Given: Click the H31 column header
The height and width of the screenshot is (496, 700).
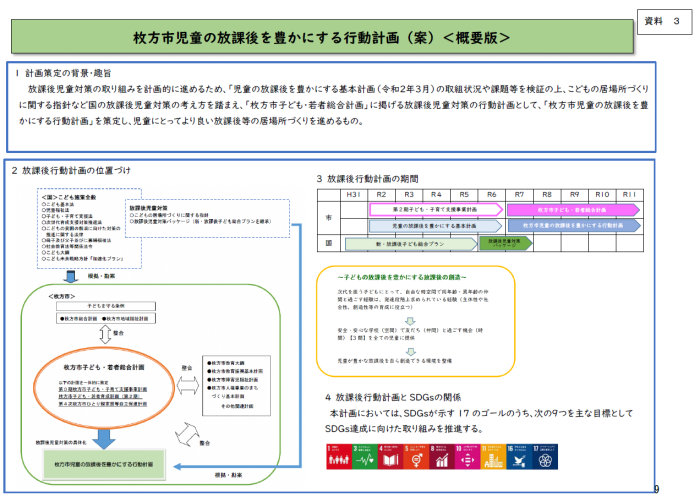Looking at the screenshot, I should click(x=354, y=195).
